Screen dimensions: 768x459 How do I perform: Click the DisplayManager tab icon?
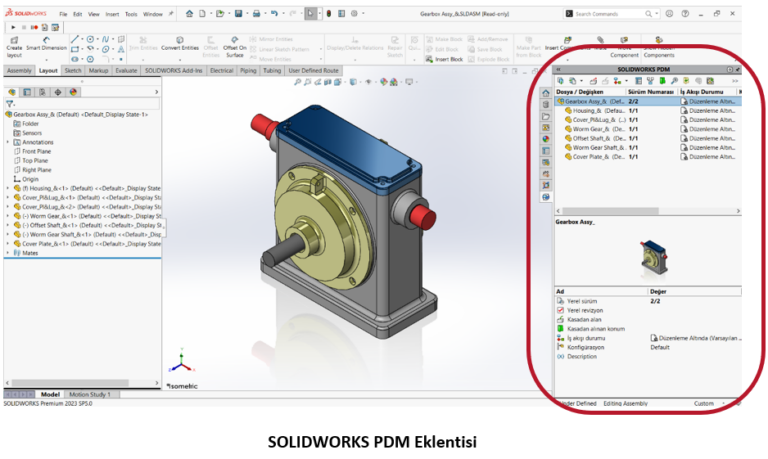72,91
